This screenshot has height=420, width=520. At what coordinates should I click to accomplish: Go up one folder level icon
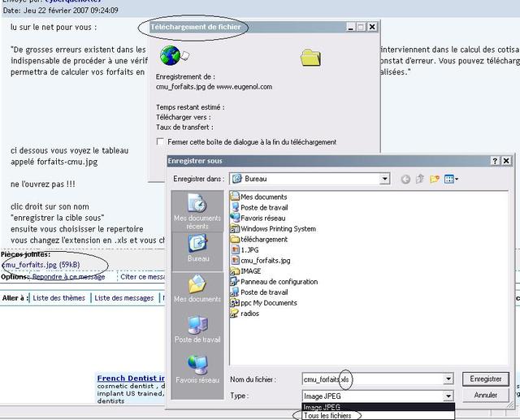[x=420, y=179]
